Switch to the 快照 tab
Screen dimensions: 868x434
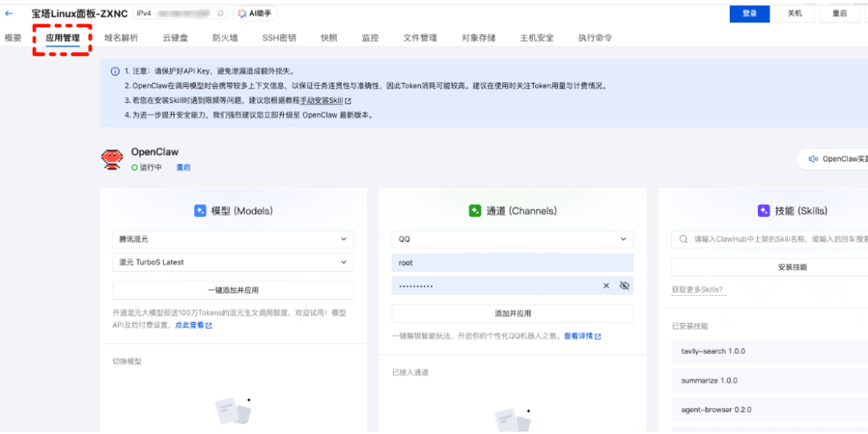[x=329, y=39]
